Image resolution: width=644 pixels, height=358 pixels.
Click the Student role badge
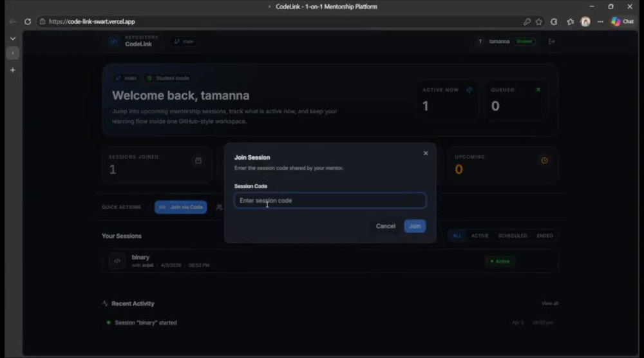(524, 41)
